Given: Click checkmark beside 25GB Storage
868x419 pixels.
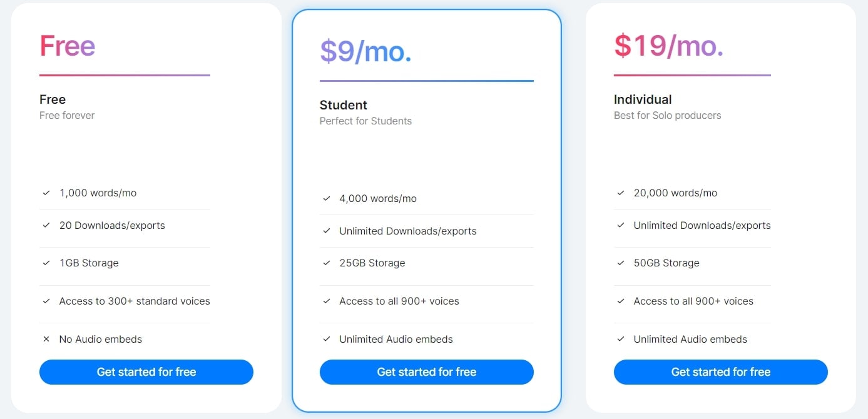Looking at the screenshot, I should click(x=327, y=263).
